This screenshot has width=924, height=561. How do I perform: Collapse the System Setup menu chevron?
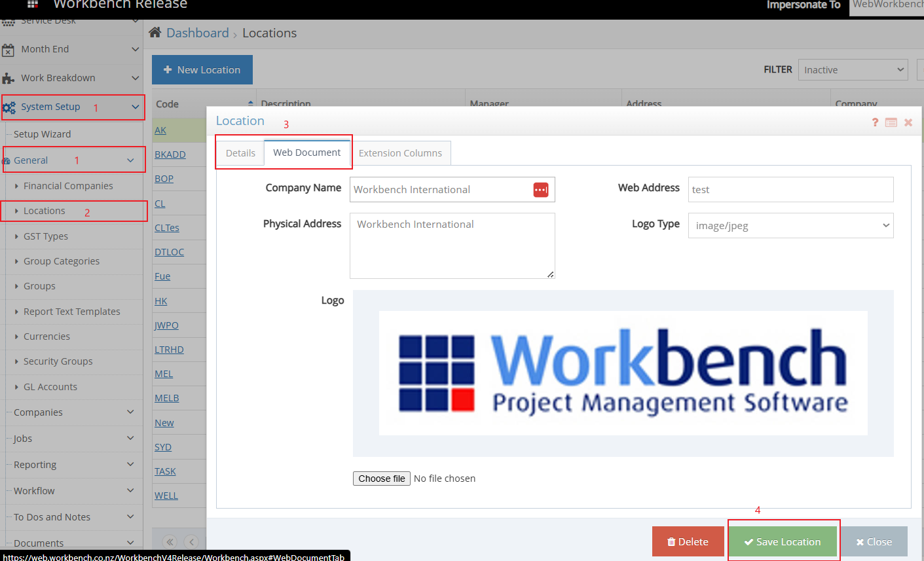pyautogui.click(x=135, y=107)
